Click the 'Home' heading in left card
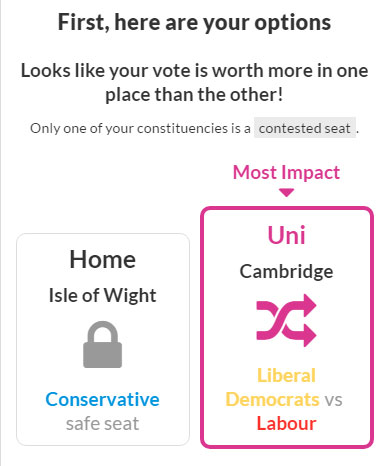388x466 pixels. [102, 259]
